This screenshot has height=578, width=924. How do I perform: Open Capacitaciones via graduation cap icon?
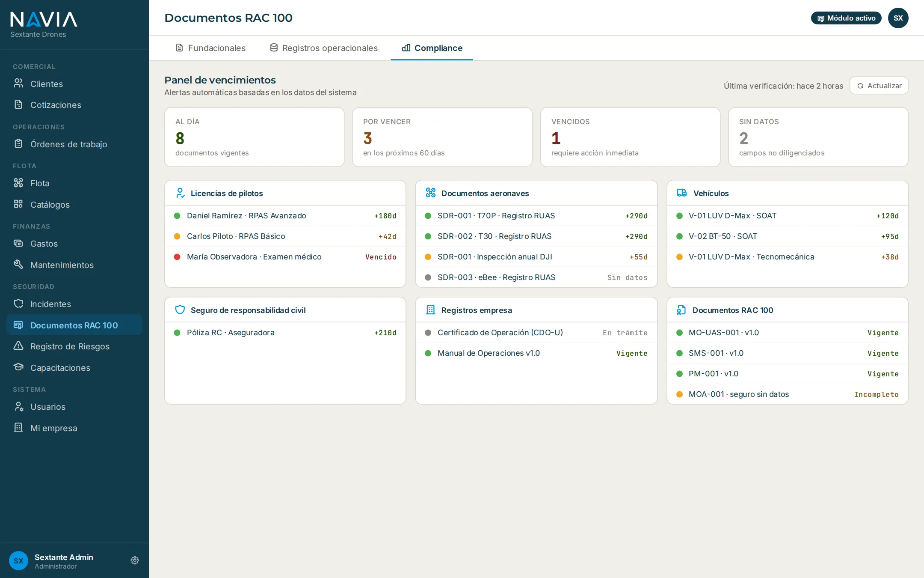pyautogui.click(x=18, y=367)
